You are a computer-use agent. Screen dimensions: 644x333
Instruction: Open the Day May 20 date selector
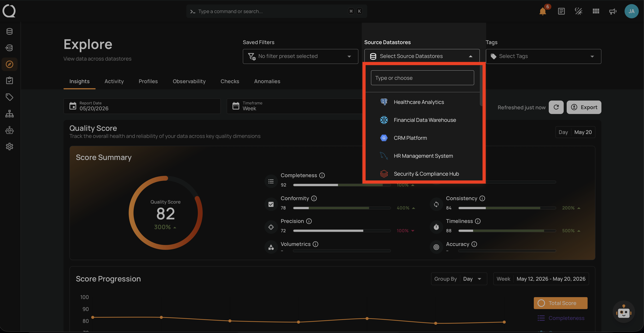pos(575,132)
